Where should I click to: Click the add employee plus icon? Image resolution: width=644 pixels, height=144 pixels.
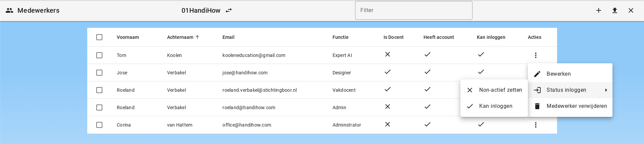(598, 10)
